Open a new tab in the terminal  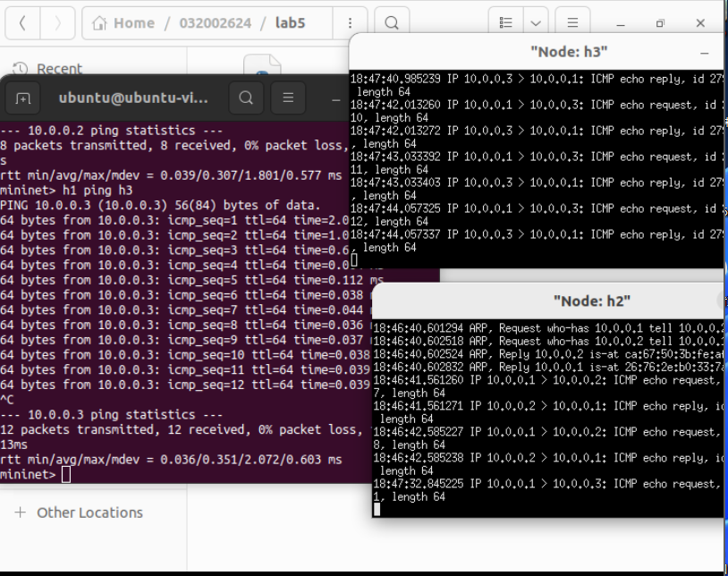pyautogui.click(x=22, y=98)
